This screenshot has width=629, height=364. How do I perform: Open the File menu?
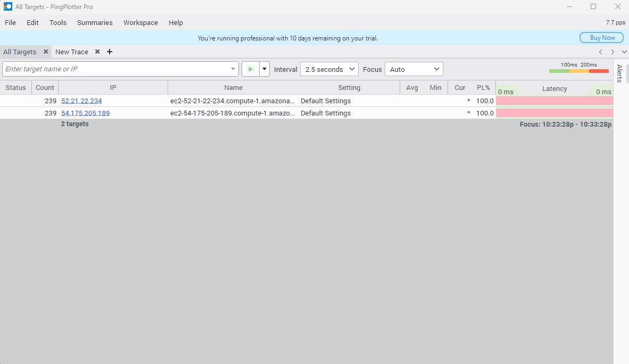tap(11, 22)
